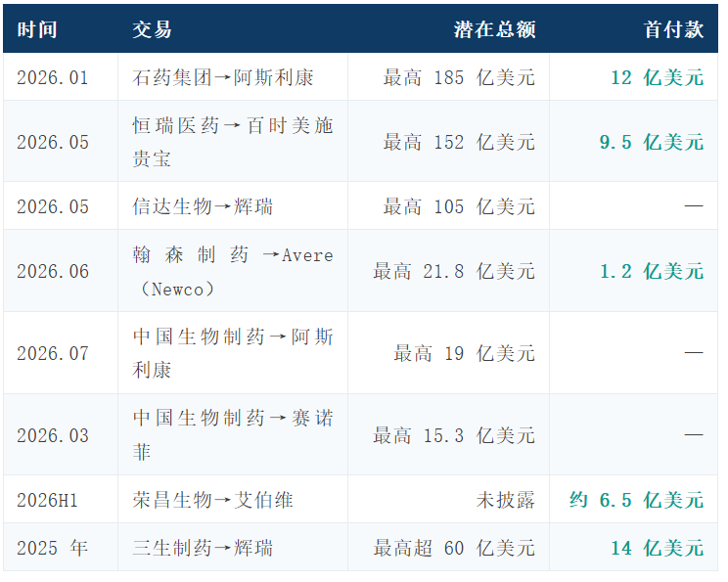This screenshot has height=582, width=728.
Task: Click the value 最高 21.8 亿美元
Action: (x=454, y=271)
